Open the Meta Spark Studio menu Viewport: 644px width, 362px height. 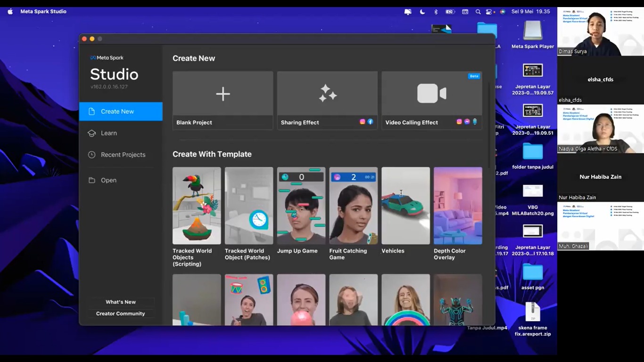[43, 11]
